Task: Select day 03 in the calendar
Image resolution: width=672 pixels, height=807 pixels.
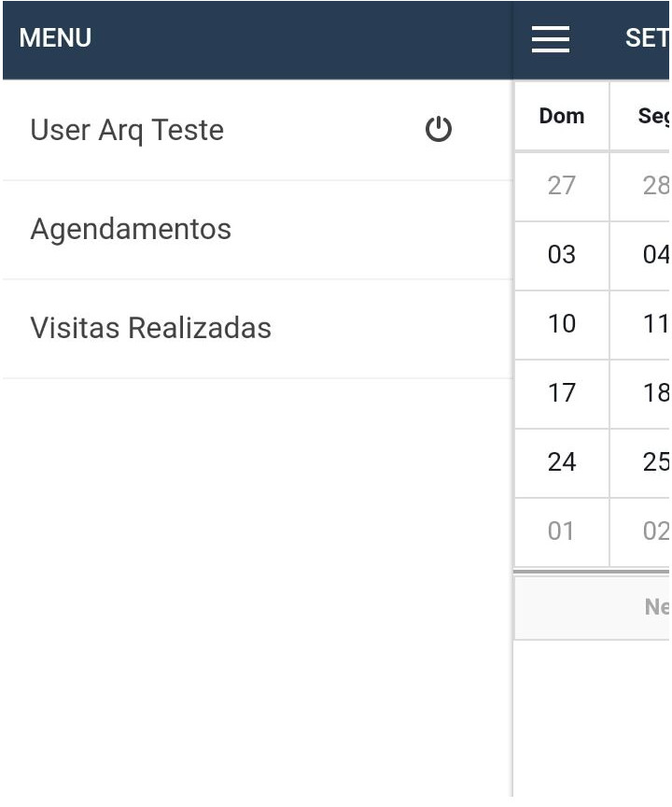Action: pyautogui.click(x=562, y=255)
